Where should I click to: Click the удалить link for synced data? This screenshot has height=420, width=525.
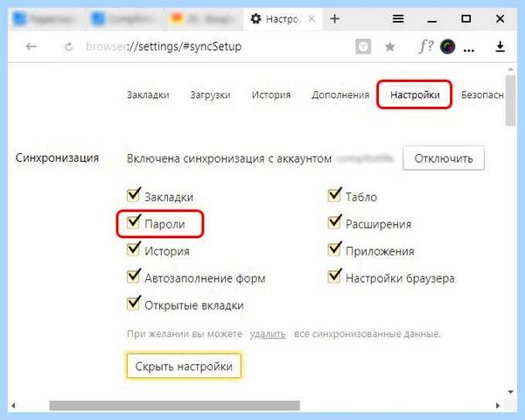[x=268, y=334]
